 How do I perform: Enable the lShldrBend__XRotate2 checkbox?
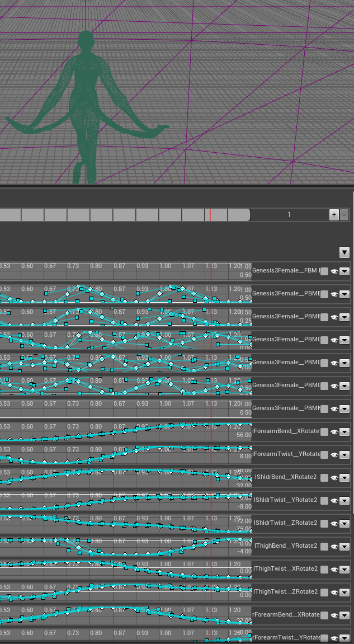(x=324, y=478)
